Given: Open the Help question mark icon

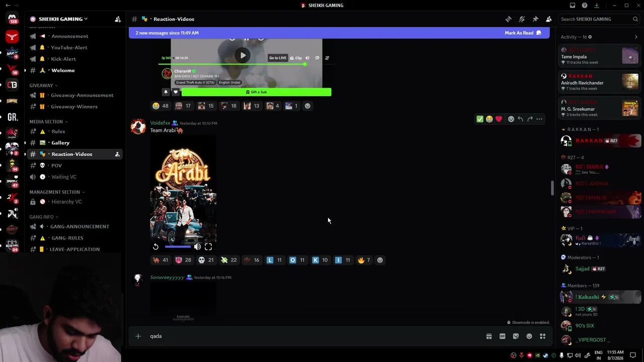Looking at the screenshot, I should point(585,6).
